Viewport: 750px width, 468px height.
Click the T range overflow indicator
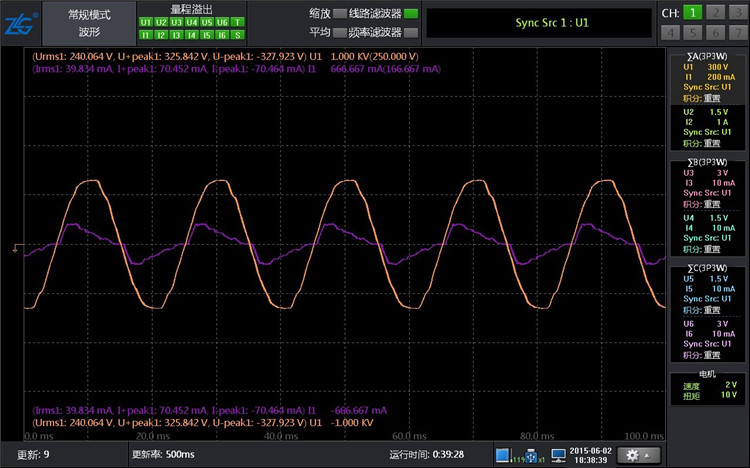coord(237,21)
